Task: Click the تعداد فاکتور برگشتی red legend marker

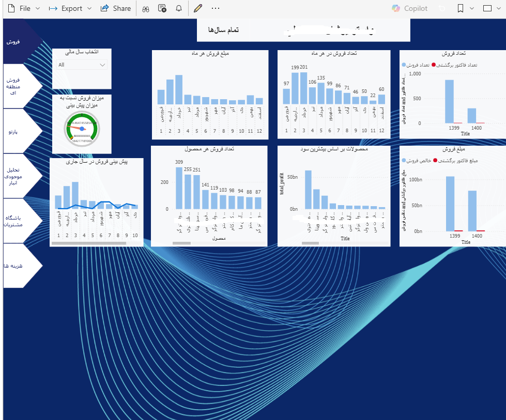Action: [x=435, y=65]
